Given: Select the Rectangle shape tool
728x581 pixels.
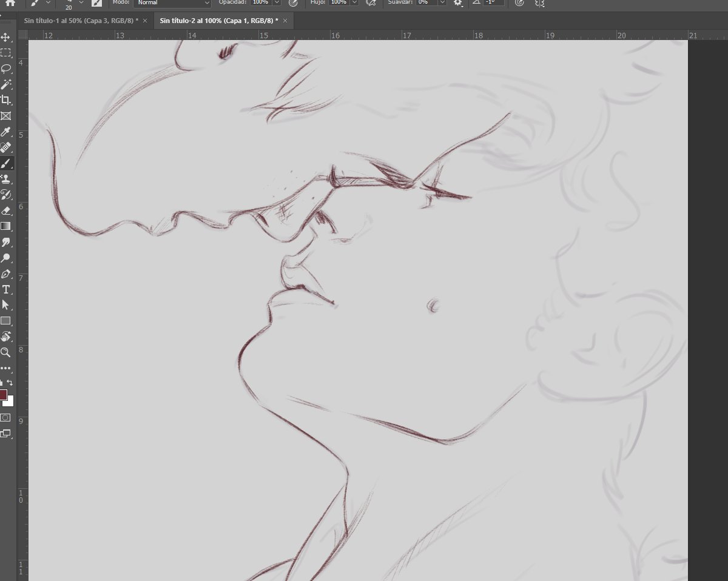Looking at the screenshot, I should pos(6,321).
